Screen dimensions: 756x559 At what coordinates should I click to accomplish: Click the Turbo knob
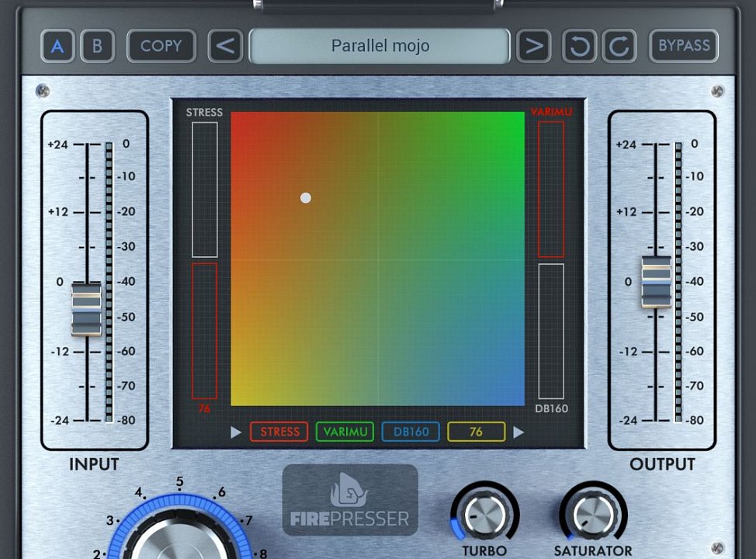pyautogui.click(x=484, y=515)
